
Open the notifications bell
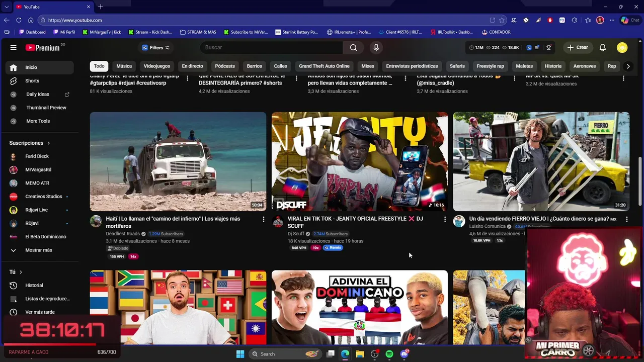tap(602, 47)
